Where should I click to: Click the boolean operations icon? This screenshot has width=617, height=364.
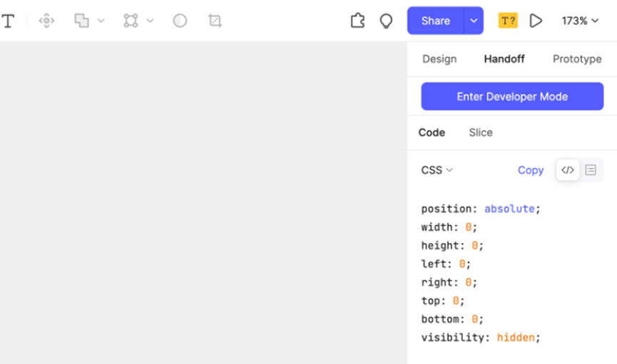(82, 21)
